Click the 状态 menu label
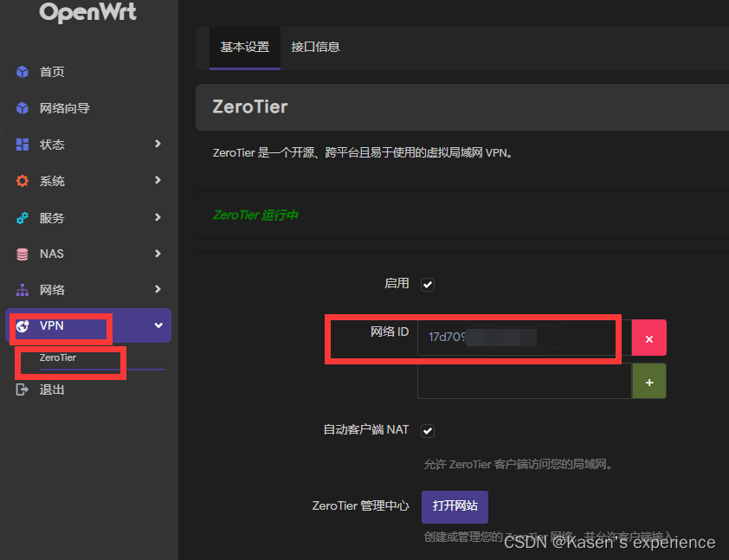This screenshot has width=729, height=560. tap(52, 145)
